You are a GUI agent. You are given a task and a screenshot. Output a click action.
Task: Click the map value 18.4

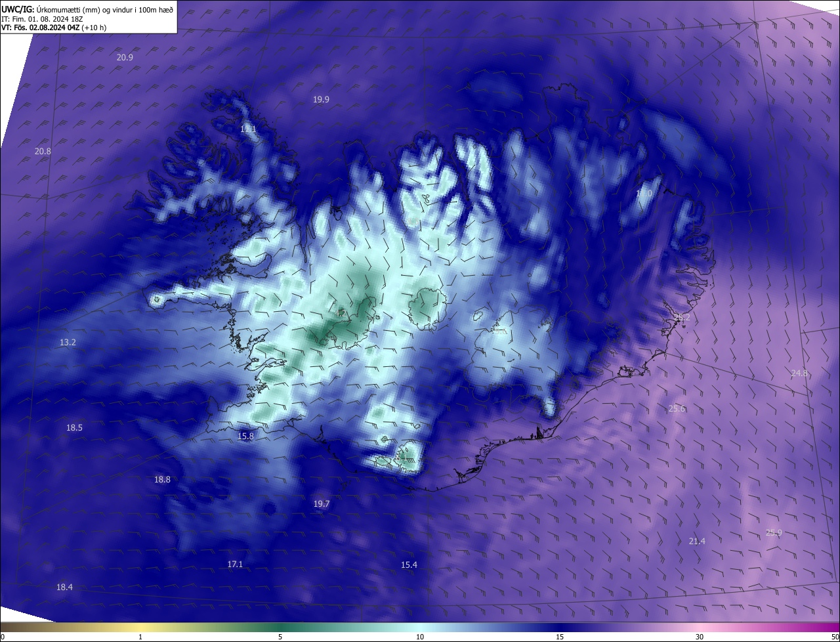coord(64,587)
